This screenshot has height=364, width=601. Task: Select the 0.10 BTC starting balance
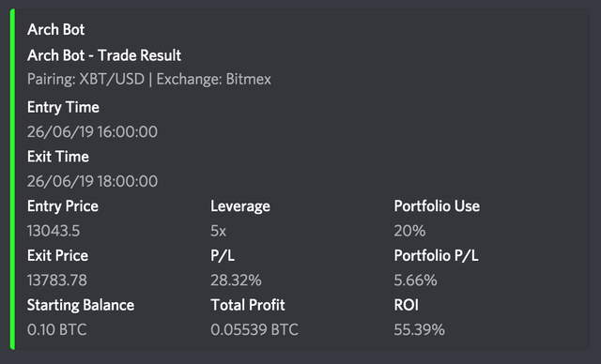point(57,329)
